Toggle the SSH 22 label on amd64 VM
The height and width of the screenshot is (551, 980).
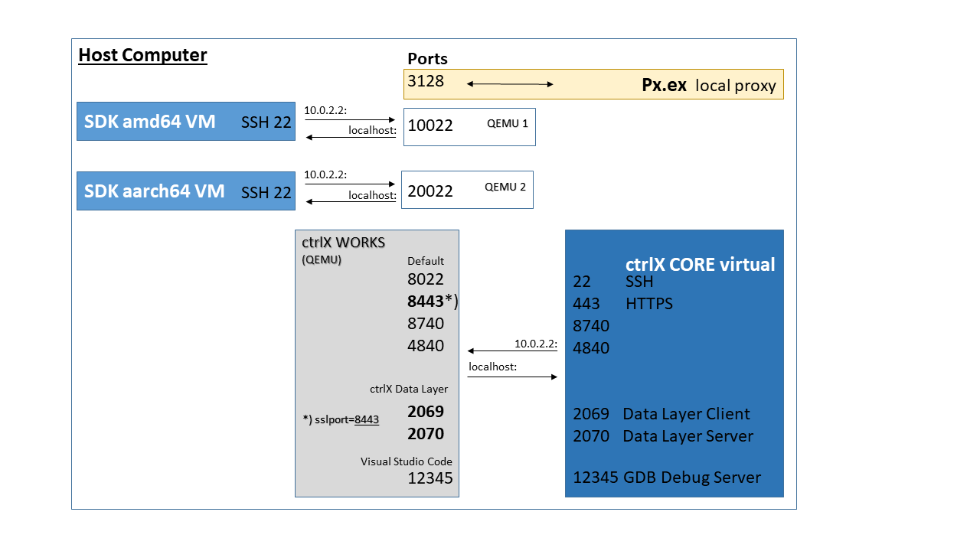point(266,121)
